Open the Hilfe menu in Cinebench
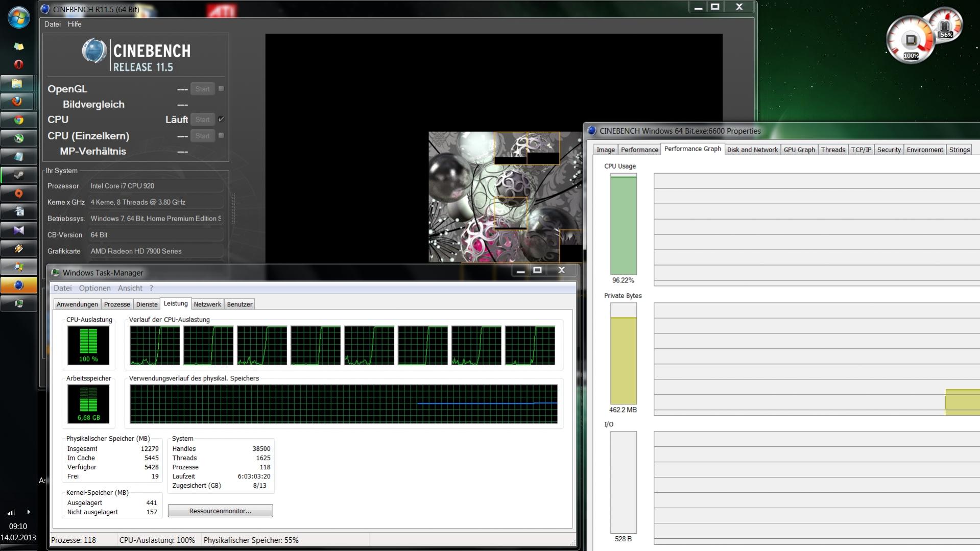980x551 pixels. tap(75, 24)
